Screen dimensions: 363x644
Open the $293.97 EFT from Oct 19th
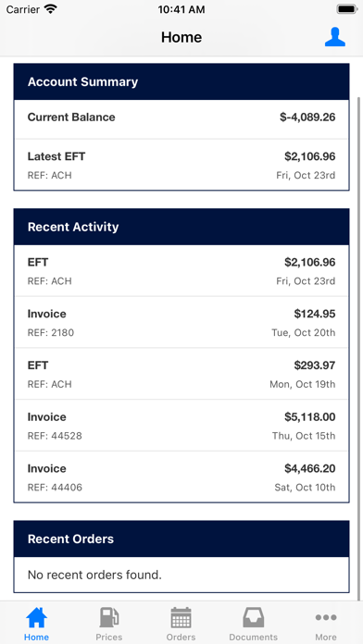tap(181, 374)
